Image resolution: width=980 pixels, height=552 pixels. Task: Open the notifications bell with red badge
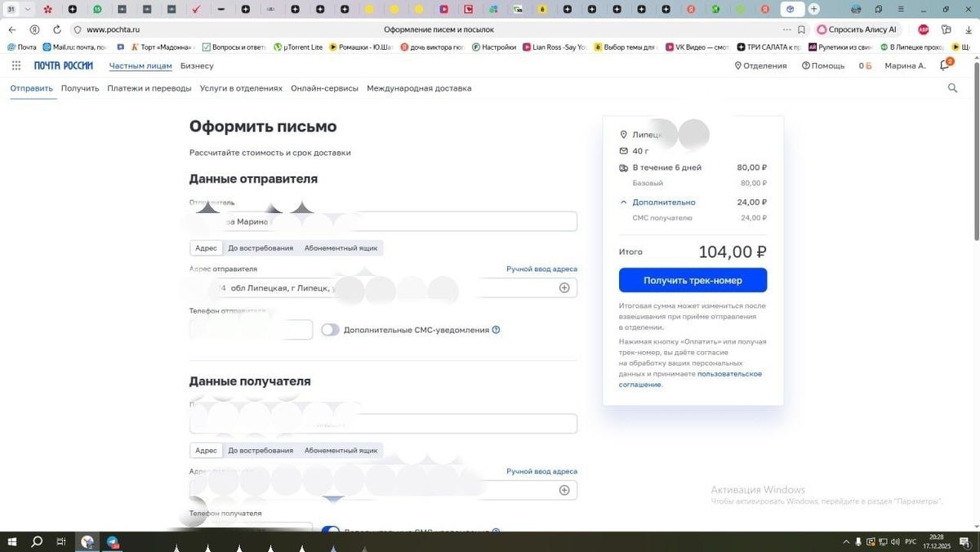pos(944,65)
